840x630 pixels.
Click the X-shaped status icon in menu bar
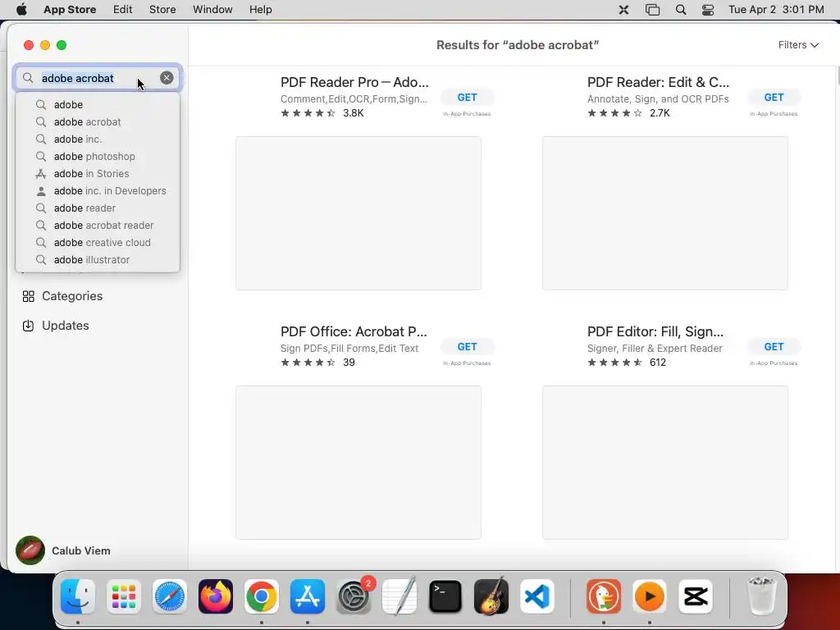click(x=623, y=10)
